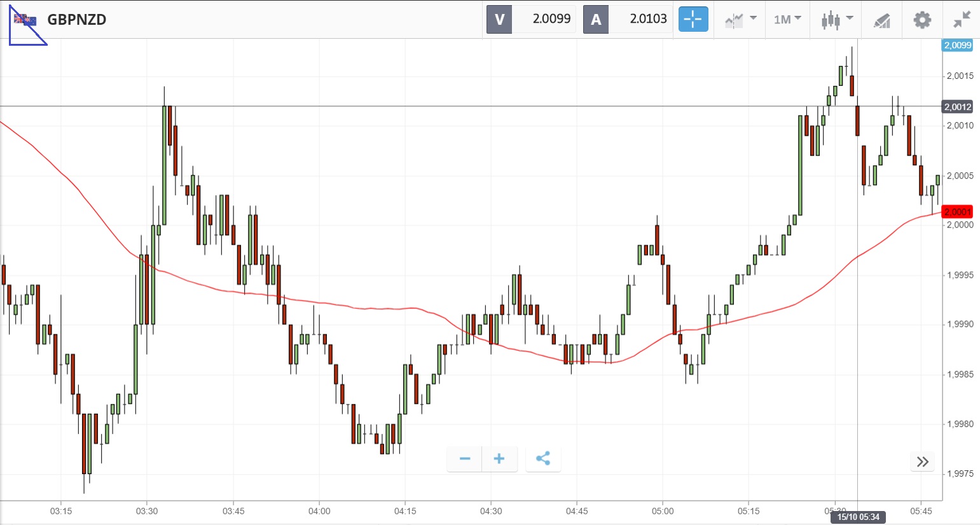Image resolution: width=980 pixels, height=525 pixels.
Task: Select the drawing tools pencil icon
Action: pos(881,20)
